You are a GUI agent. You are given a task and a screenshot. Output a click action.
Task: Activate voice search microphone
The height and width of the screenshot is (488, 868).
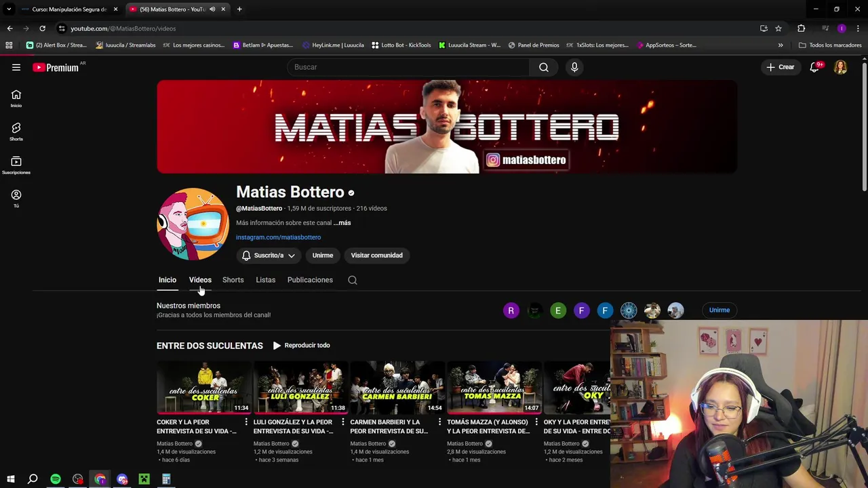(574, 67)
